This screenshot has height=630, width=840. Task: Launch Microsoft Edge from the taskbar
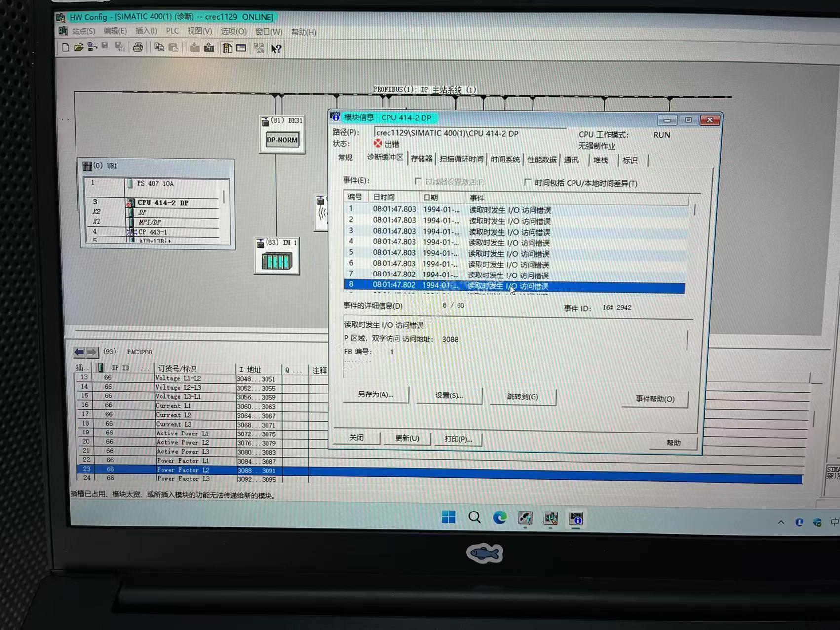click(x=500, y=517)
